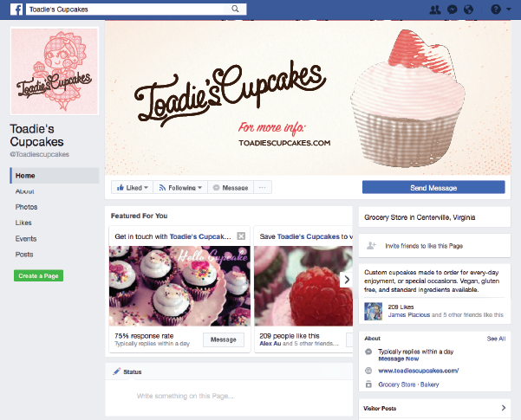Open friend requests icon
Viewport: 521px width, 420px height.
tap(435, 10)
